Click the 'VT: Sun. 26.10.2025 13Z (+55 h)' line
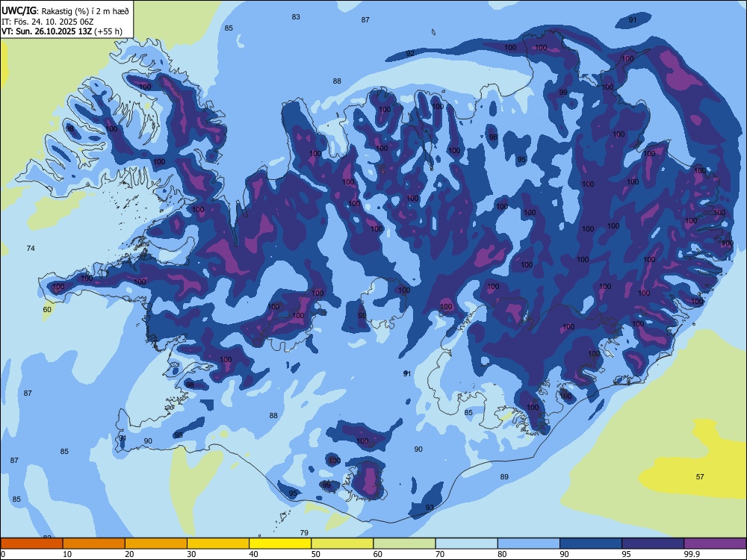This screenshot has width=747, height=560. coord(62,31)
